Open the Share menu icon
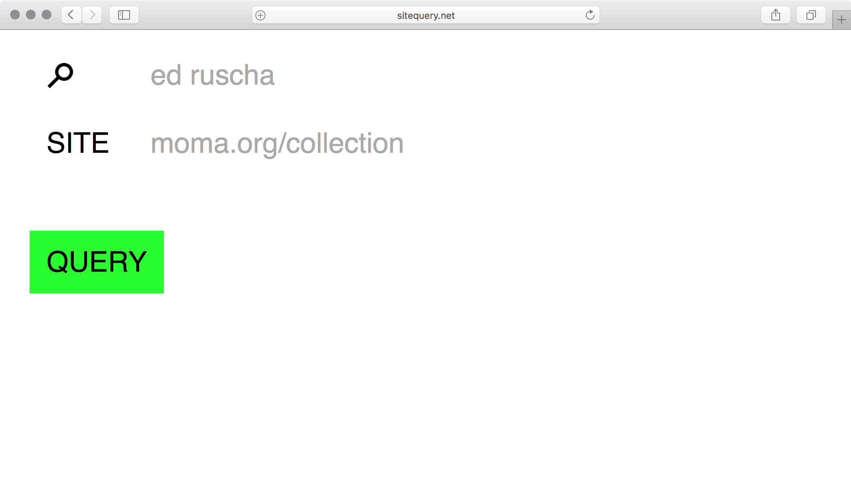This screenshot has height=504, width=851. pos(776,15)
